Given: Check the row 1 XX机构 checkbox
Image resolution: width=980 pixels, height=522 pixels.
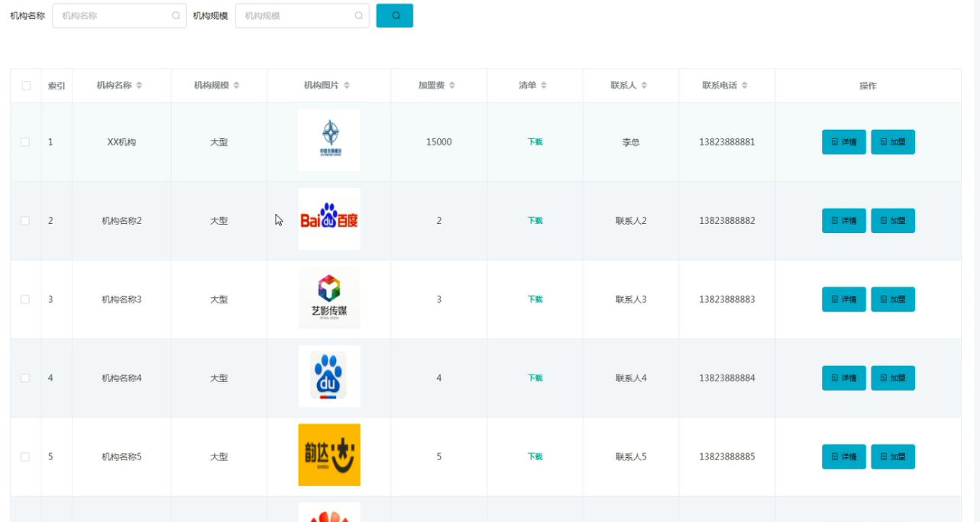Looking at the screenshot, I should (x=25, y=142).
